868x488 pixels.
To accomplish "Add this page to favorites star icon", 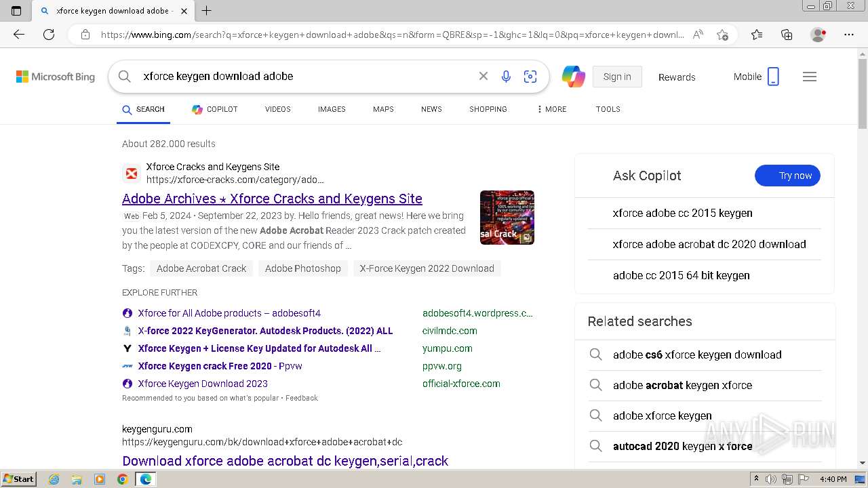I will (722, 35).
